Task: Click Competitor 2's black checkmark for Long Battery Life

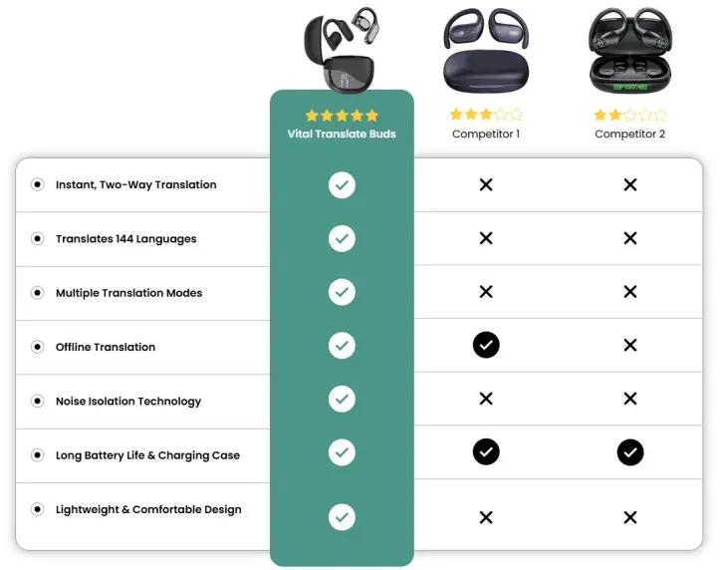Action: pyautogui.click(x=630, y=452)
